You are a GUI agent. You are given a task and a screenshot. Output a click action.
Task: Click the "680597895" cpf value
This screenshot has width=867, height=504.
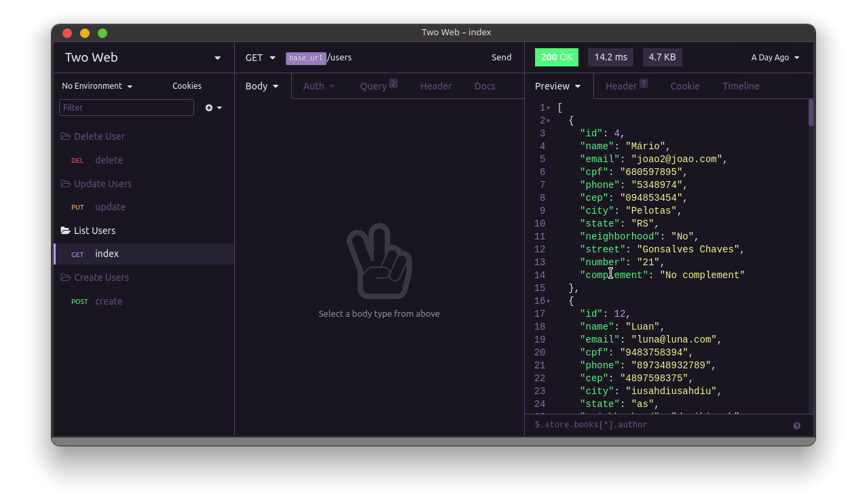click(x=651, y=172)
